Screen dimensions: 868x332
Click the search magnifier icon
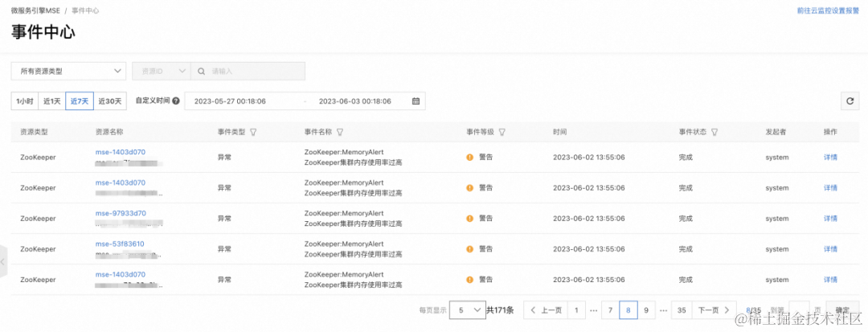pos(201,72)
